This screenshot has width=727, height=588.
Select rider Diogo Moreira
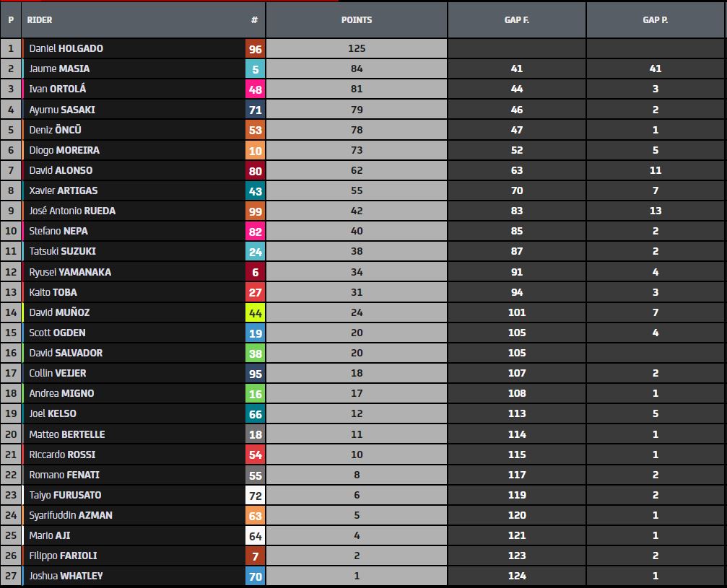coord(64,150)
